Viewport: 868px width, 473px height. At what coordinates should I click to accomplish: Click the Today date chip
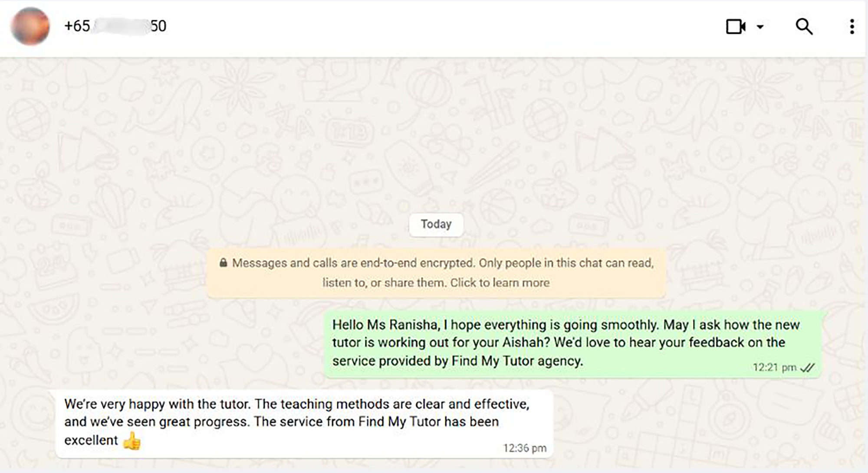click(436, 224)
